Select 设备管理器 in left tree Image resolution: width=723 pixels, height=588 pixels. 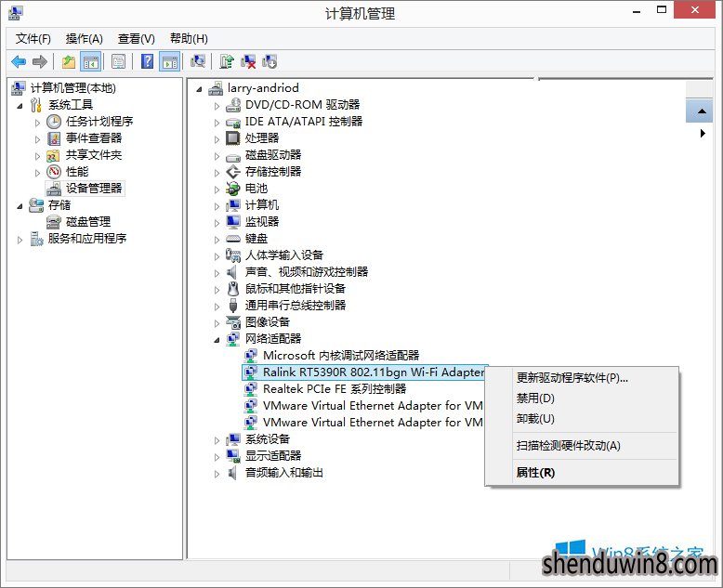[x=94, y=188]
